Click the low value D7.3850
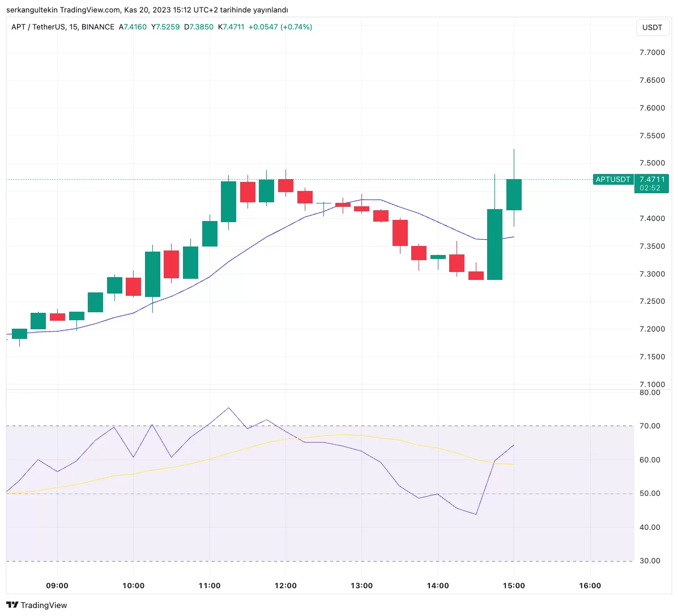Screen dimensions: 678x616 tap(199, 27)
